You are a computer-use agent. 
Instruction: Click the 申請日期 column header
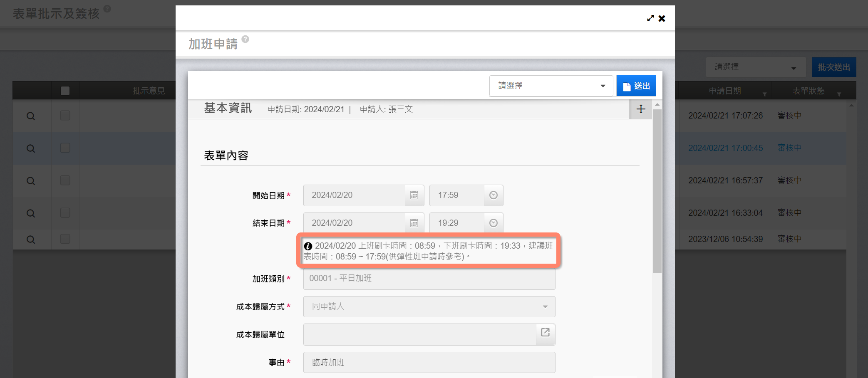(725, 91)
